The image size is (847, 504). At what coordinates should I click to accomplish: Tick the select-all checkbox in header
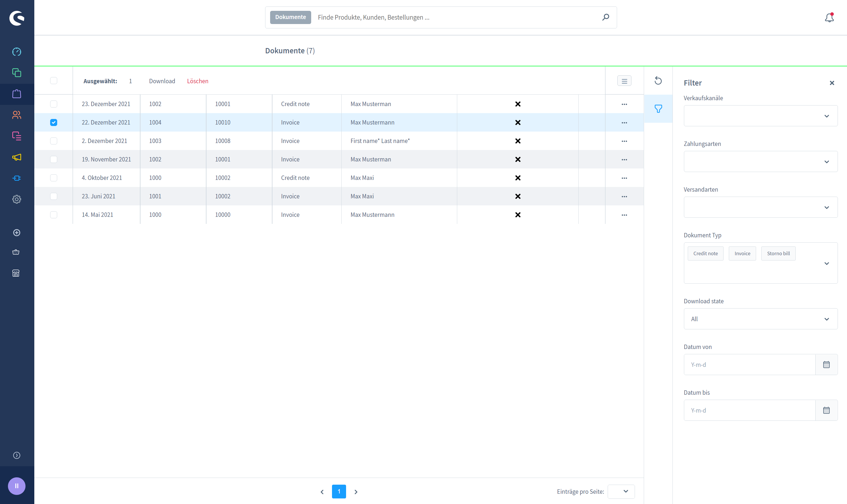point(54,81)
